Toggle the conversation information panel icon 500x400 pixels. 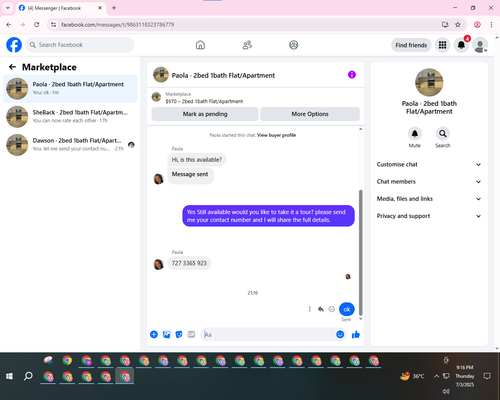tap(352, 75)
